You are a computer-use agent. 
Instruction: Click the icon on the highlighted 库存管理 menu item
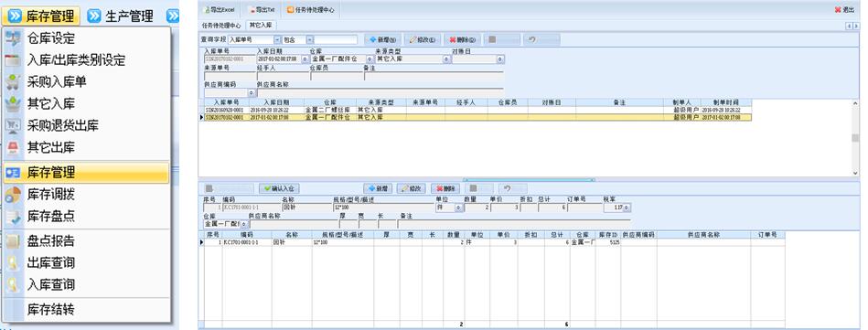(13, 173)
